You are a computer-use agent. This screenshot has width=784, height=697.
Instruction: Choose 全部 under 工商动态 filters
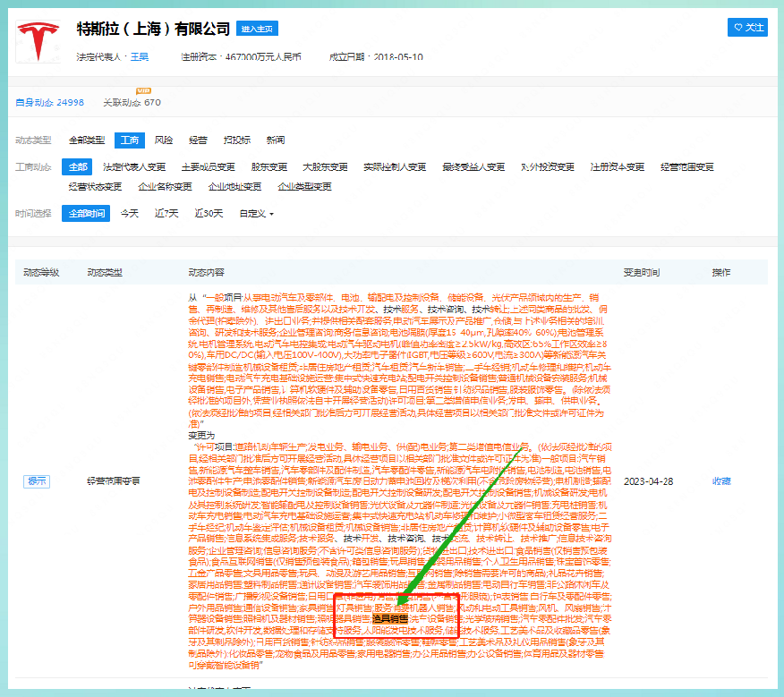[x=78, y=167]
